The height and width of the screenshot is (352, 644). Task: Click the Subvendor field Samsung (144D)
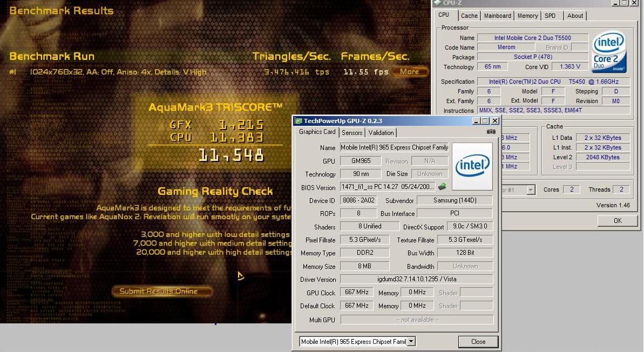click(455, 200)
